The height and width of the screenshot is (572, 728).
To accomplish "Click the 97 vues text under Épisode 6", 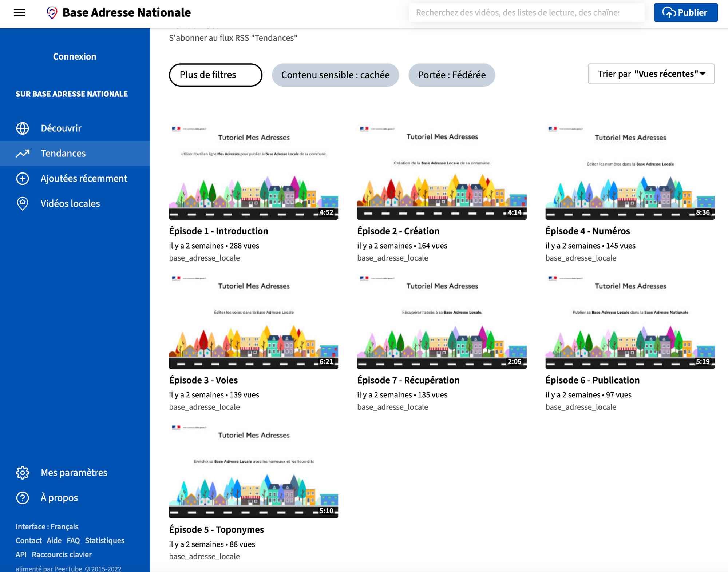I will (x=618, y=395).
